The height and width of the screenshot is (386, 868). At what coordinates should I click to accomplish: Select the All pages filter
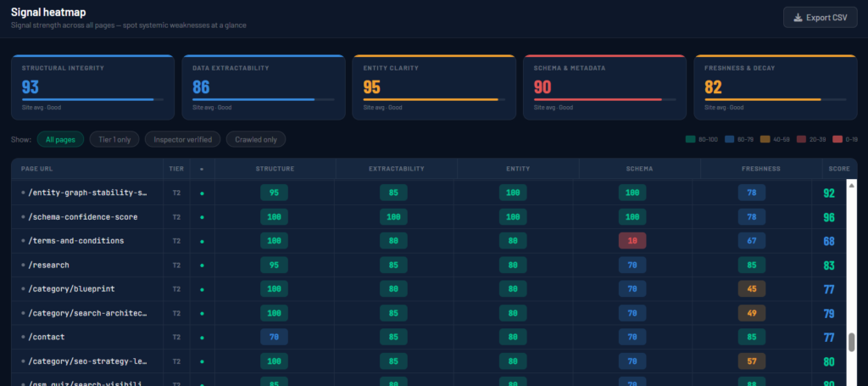click(x=60, y=140)
